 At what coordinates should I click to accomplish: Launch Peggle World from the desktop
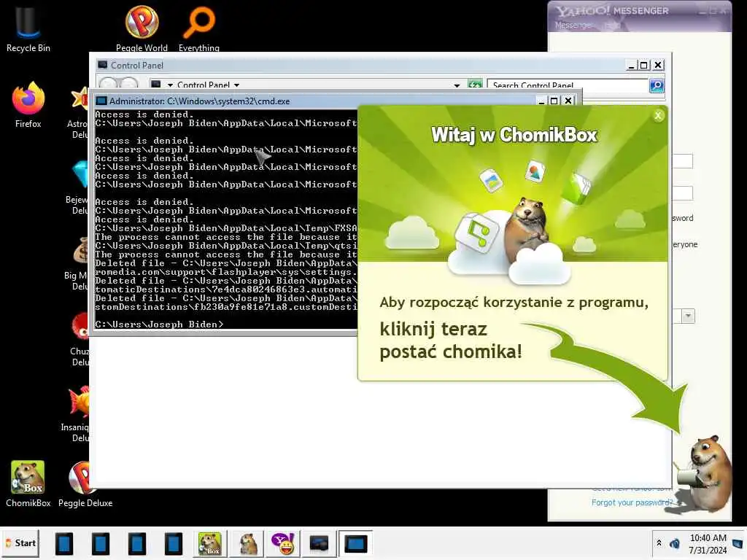tap(142, 28)
